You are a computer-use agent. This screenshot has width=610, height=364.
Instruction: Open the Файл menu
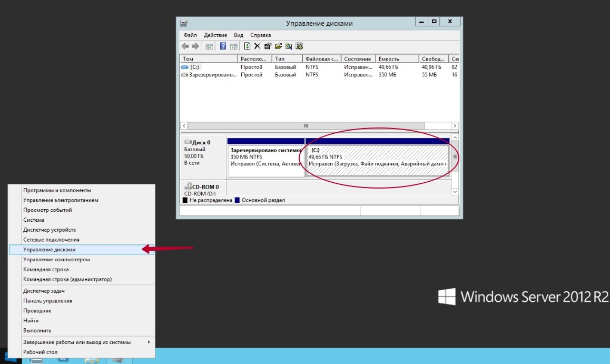190,35
